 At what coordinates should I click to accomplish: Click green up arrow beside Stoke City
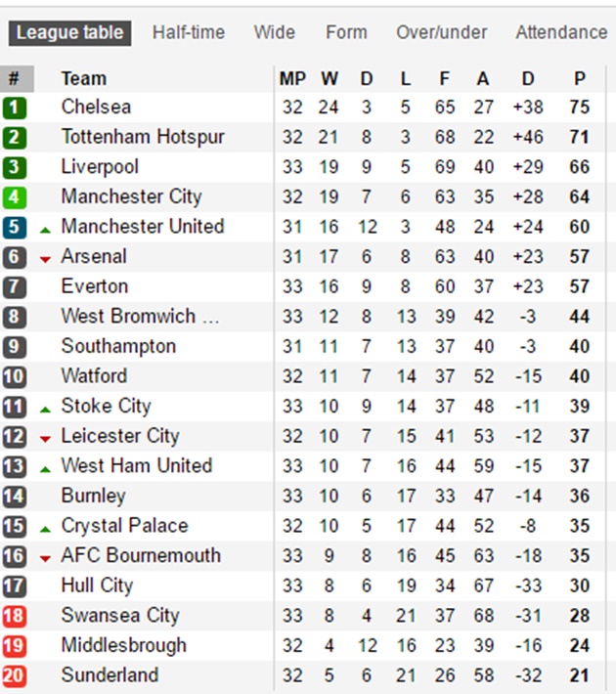pyautogui.click(x=45, y=409)
